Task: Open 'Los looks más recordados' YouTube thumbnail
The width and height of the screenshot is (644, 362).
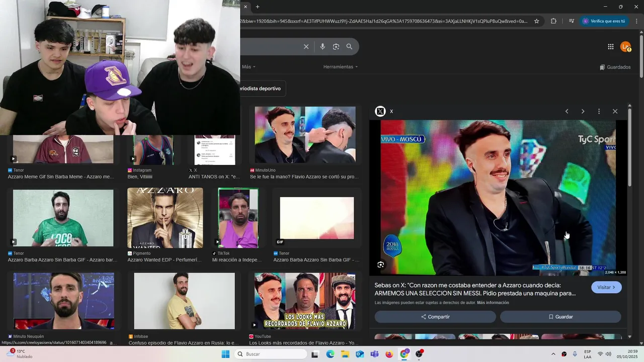Action: (x=305, y=301)
